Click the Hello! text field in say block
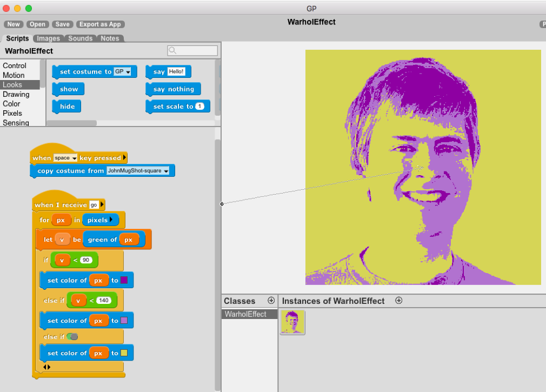546x392 pixels. point(176,71)
